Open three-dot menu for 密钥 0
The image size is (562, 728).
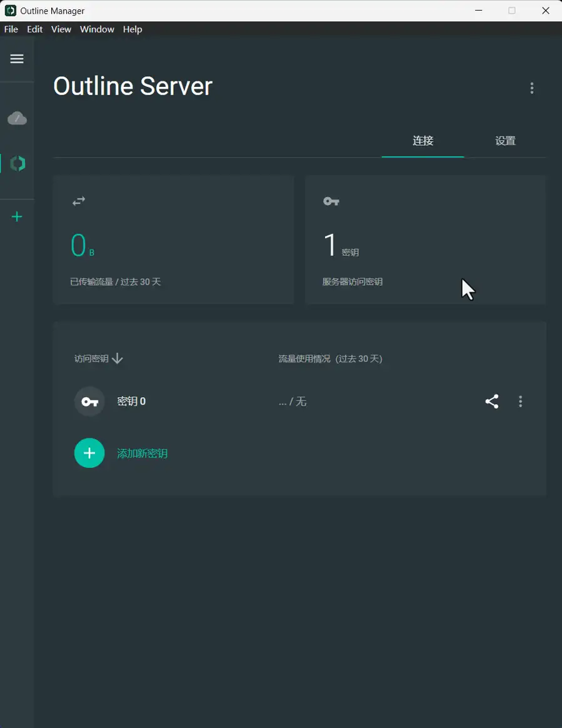(520, 401)
